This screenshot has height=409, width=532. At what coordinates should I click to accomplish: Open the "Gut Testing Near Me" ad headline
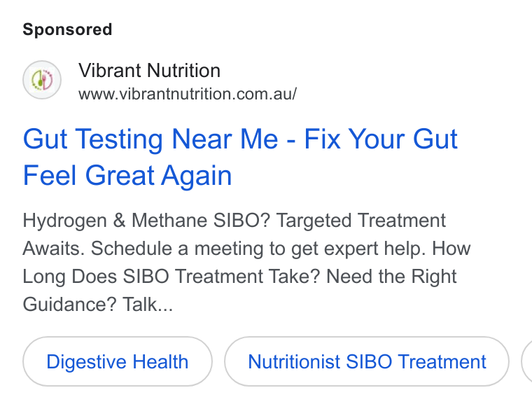click(240, 157)
